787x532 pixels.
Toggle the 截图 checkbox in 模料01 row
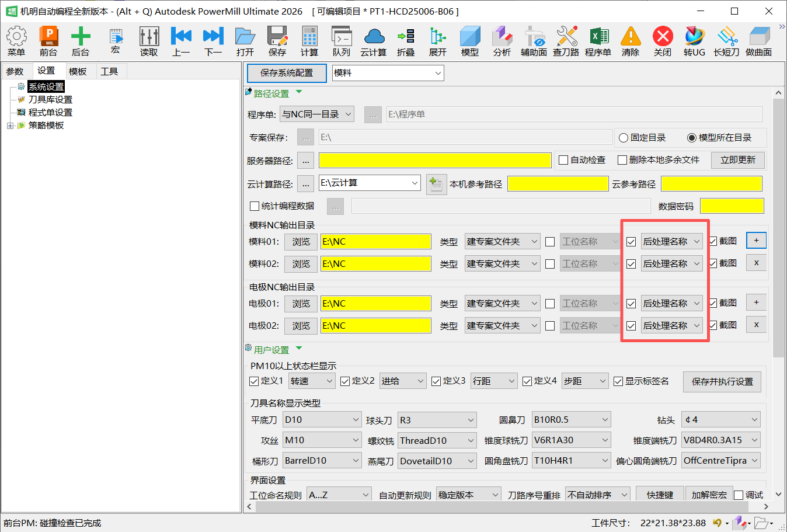713,241
